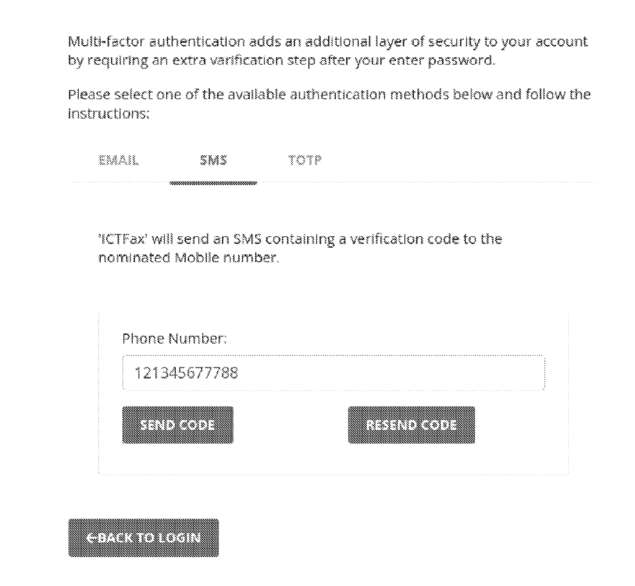This screenshot has width=635, height=586.
Task: Click the 'ICTFax' name in SMS description
Action: coord(123,239)
